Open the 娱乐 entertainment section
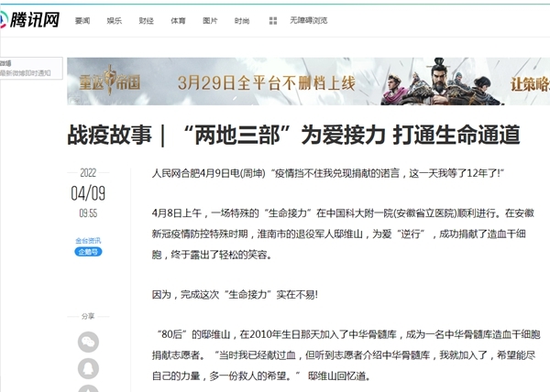 pyautogui.click(x=113, y=19)
